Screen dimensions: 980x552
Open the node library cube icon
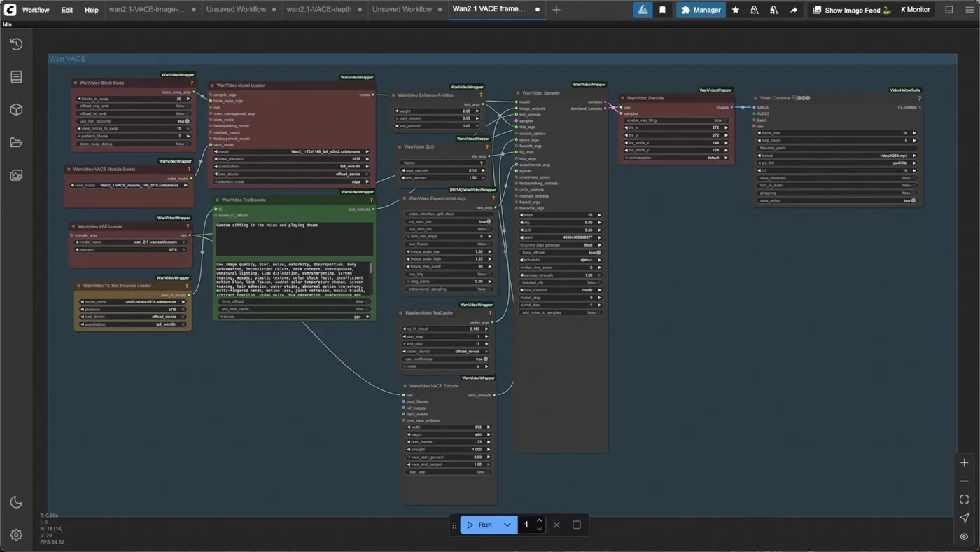(x=16, y=110)
